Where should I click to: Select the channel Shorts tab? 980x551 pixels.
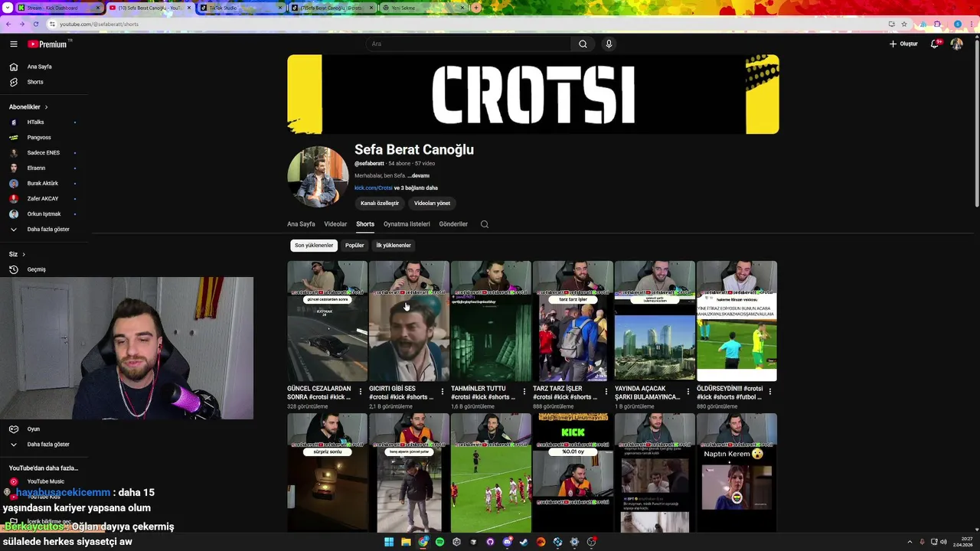[x=365, y=224]
